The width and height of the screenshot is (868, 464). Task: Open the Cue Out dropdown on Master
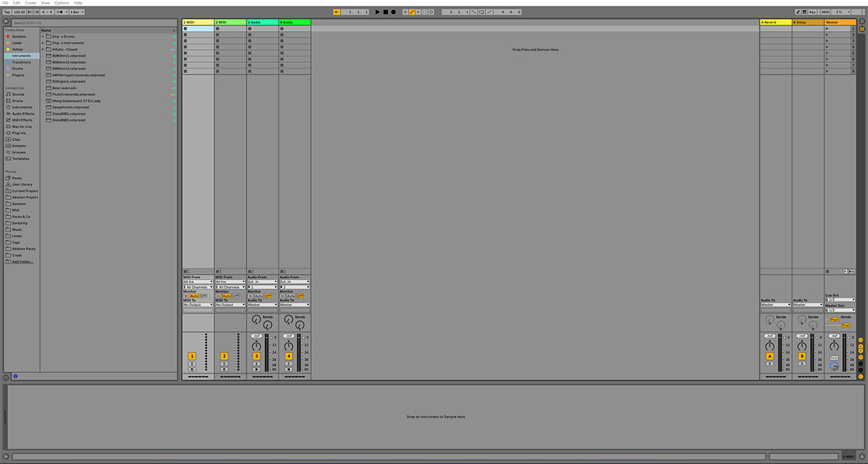(x=840, y=299)
